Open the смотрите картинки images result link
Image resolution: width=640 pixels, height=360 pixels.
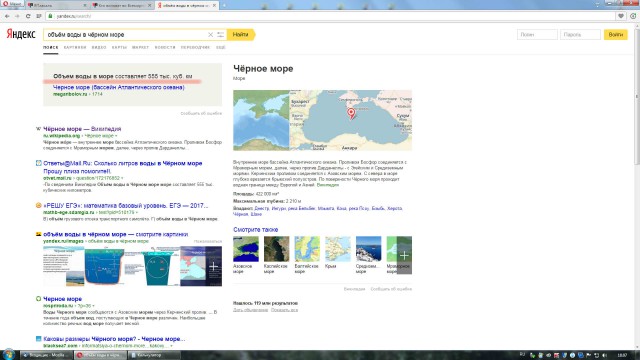(116, 234)
